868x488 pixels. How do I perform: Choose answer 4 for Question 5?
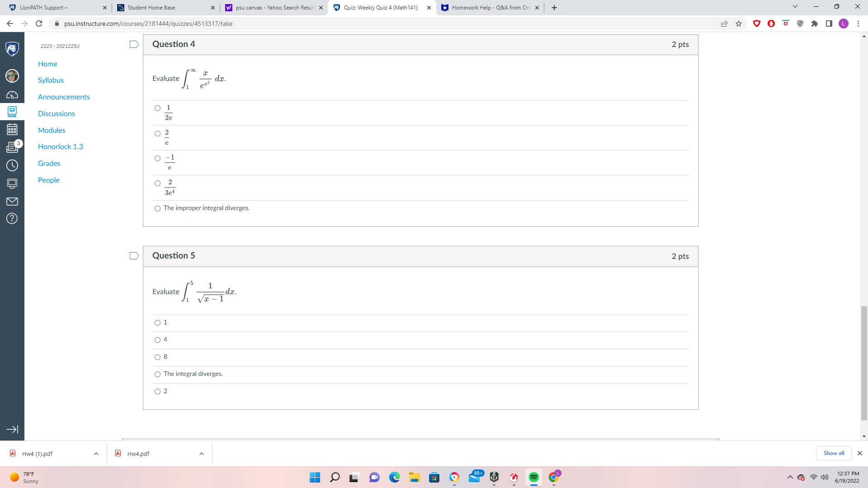pos(157,340)
